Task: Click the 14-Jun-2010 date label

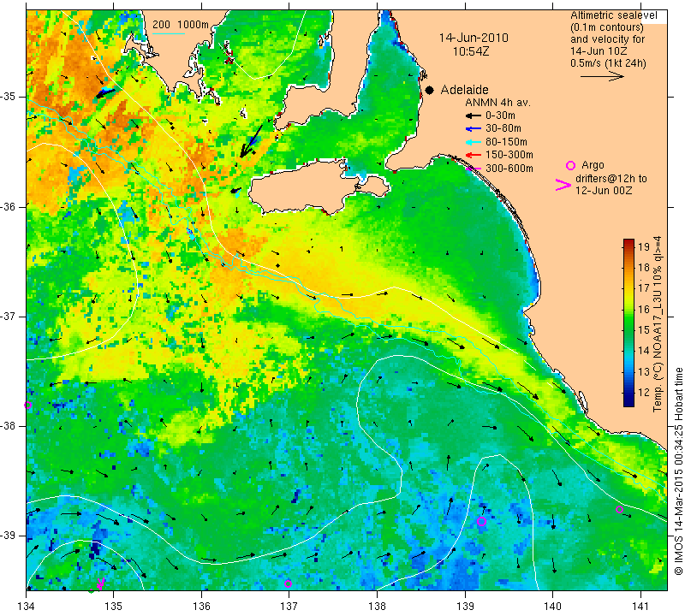Action: [474, 38]
